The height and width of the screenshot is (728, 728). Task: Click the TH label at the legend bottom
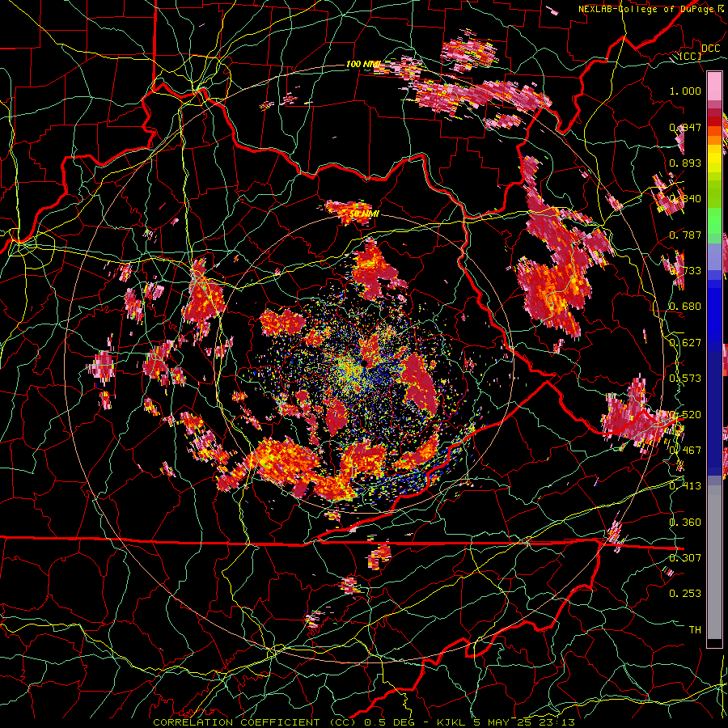(x=695, y=630)
